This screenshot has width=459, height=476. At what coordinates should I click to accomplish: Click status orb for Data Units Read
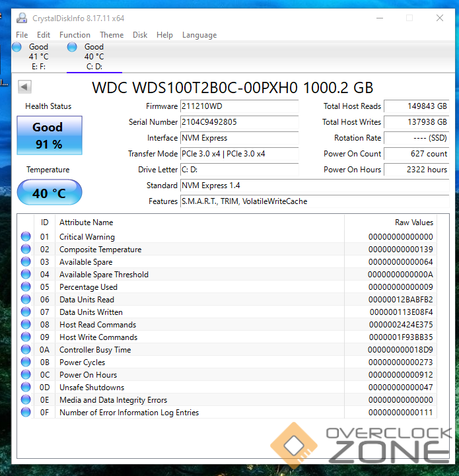tap(26, 299)
